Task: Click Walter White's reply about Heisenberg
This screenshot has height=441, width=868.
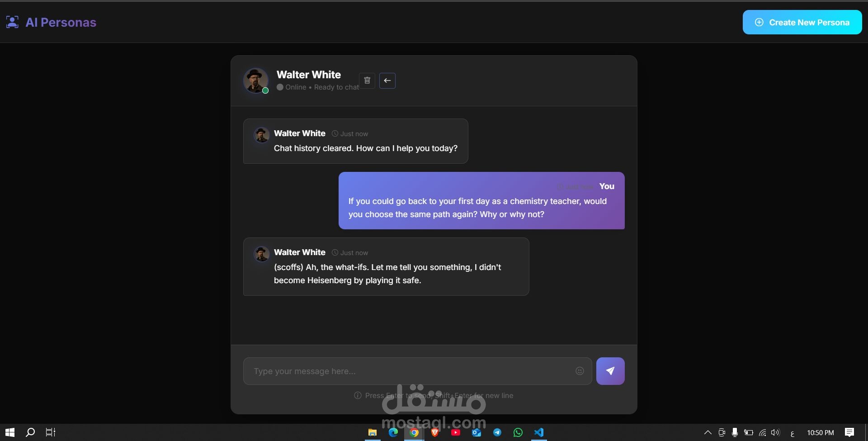Action: click(x=386, y=267)
